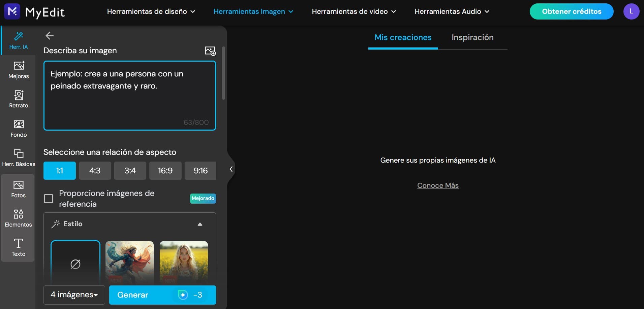The height and width of the screenshot is (309, 644).
Task: Select the Retrato portrait tools
Action: (19, 99)
